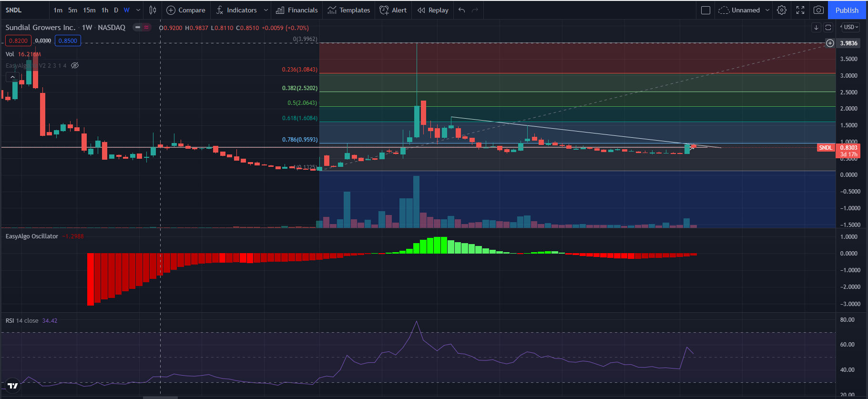Click the 0.786(0.9593) Fibonacci level label

300,140
